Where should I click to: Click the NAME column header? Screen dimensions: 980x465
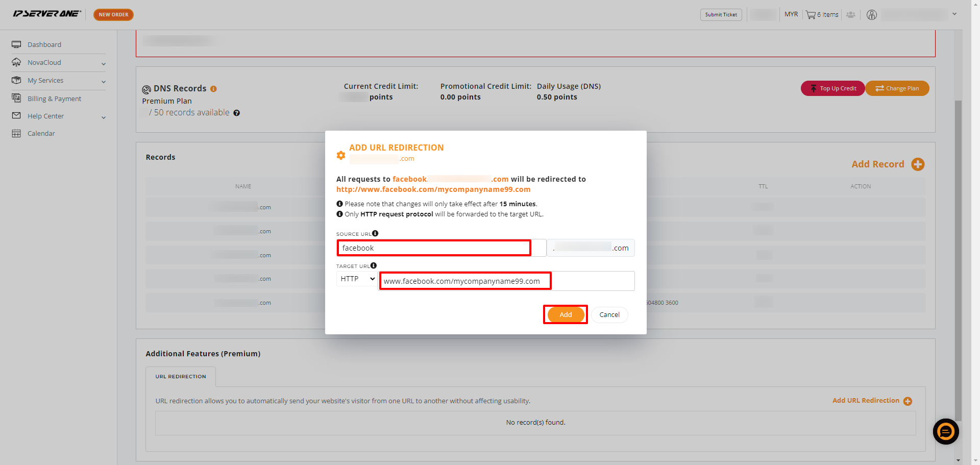[x=243, y=186]
